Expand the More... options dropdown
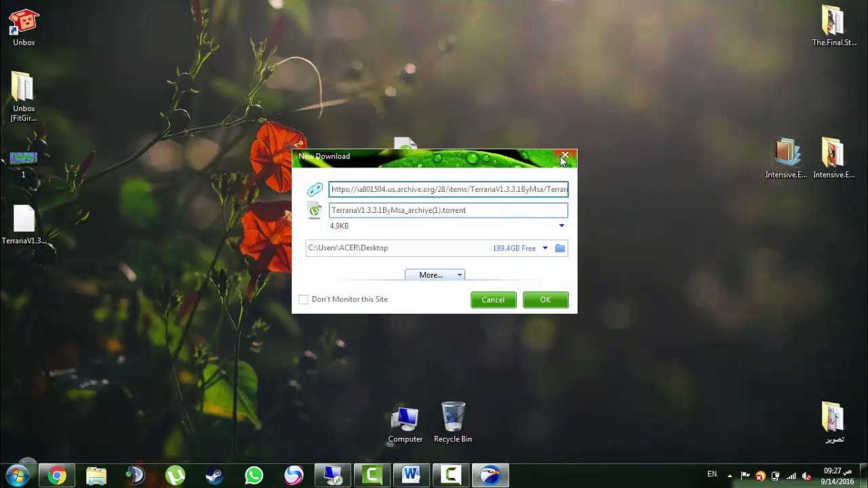This screenshot has height=488, width=868. coord(435,275)
